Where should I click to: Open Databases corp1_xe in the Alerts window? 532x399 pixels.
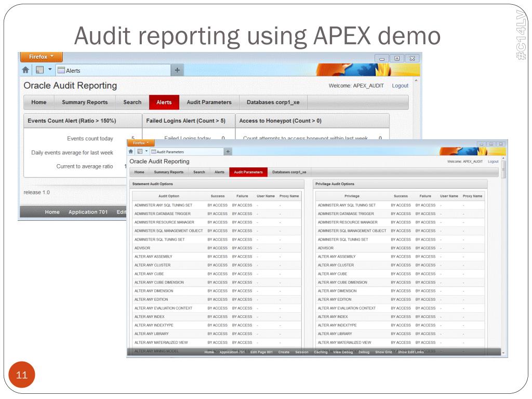[x=273, y=102]
